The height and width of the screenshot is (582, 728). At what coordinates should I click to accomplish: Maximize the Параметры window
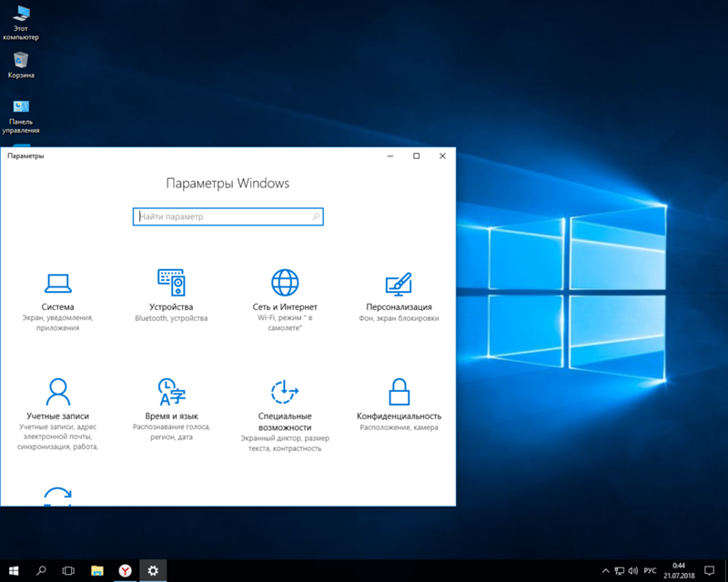(x=417, y=156)
